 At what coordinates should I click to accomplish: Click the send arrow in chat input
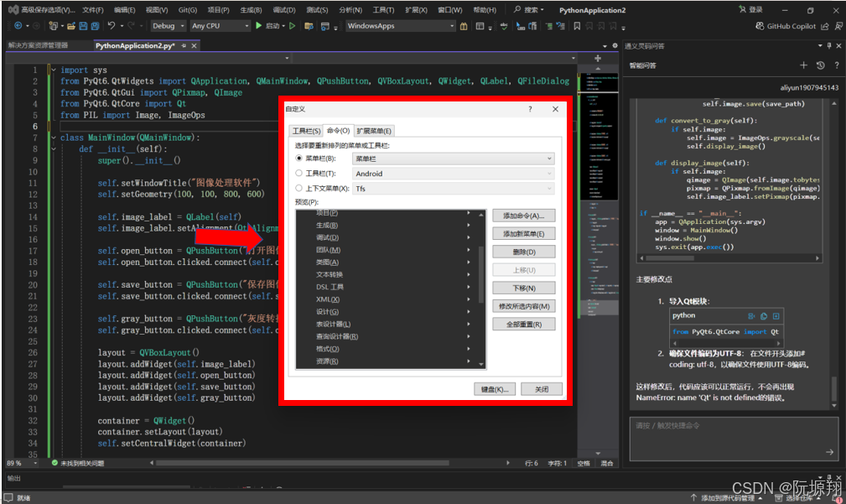(829, 452)
